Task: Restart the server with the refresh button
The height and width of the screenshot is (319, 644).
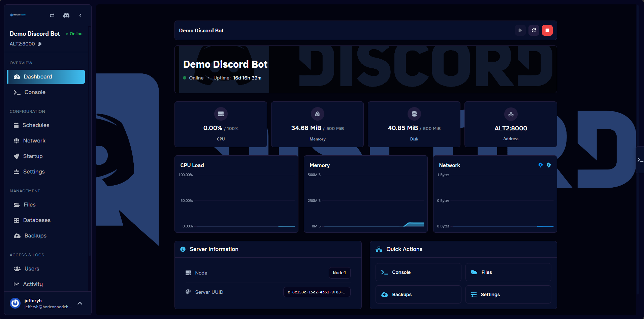Action: point(534,30)
